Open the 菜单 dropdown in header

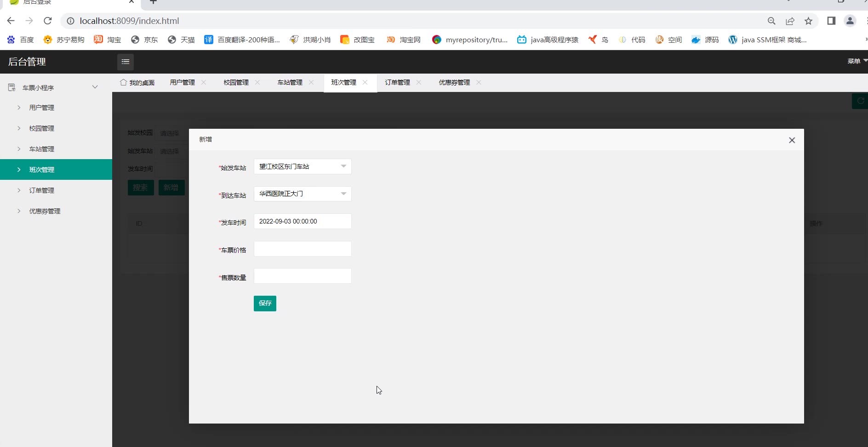857,61
